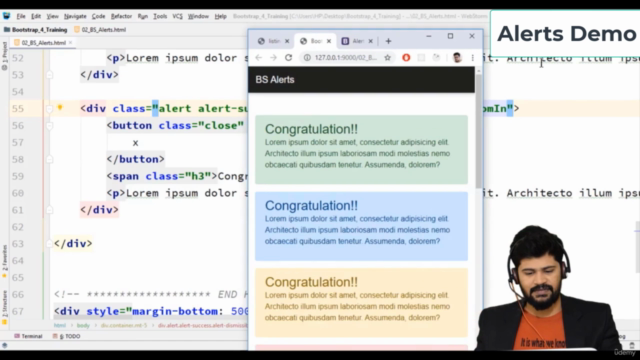Click the yellow Congratulation alert heading
This screenshot has height=360, width=640.
(x=311, y=282)
